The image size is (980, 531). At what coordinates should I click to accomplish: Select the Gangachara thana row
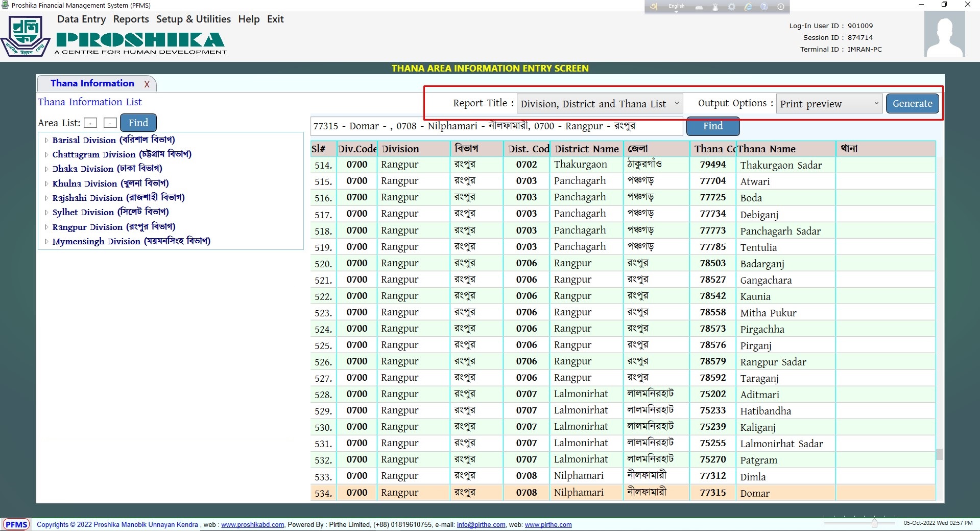pos(623,280)
